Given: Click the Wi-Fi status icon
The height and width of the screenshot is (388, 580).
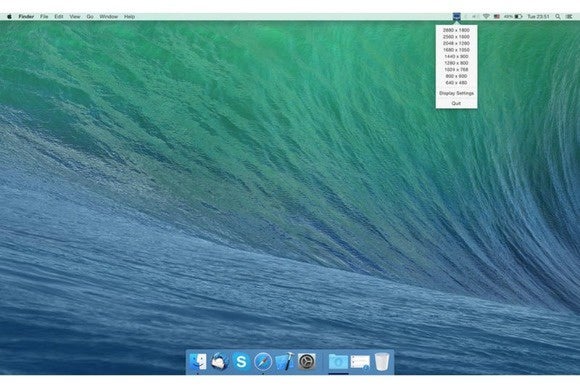Looking at the screenshot, I should coord(486,17).
